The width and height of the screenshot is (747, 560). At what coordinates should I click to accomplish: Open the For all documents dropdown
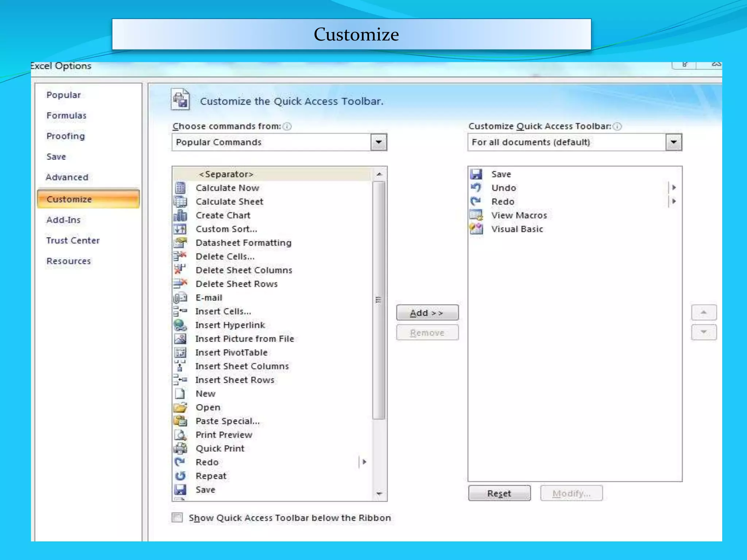674,142
